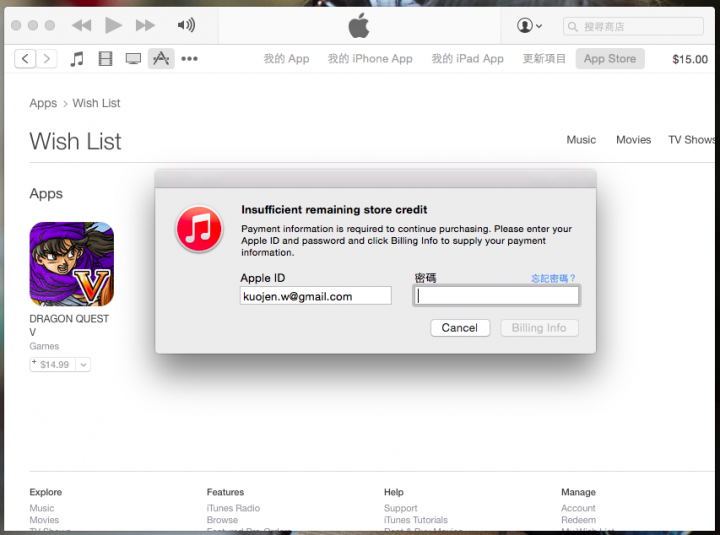
Task: Open iTunes Radio under Features
Action: coord(233,508)
